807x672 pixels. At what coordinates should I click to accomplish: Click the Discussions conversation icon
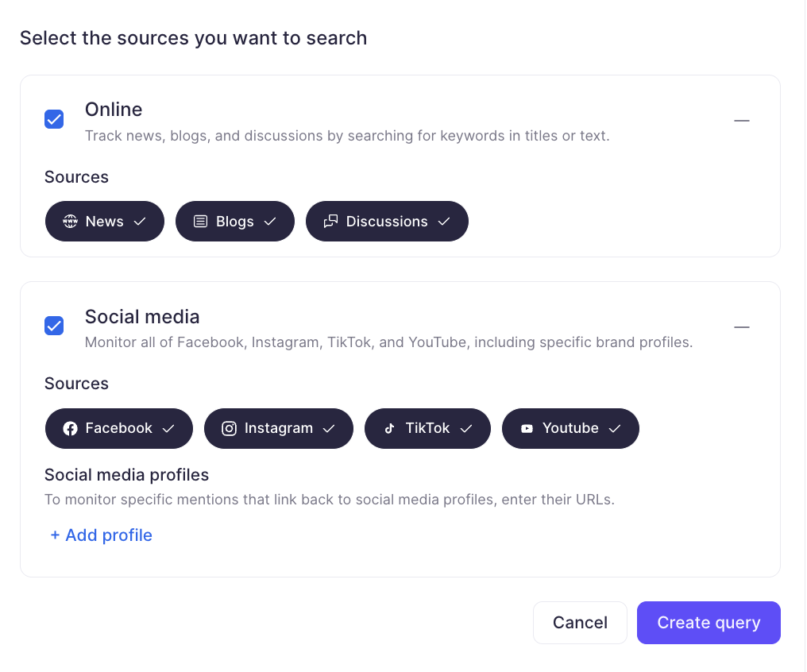(330, 221)
